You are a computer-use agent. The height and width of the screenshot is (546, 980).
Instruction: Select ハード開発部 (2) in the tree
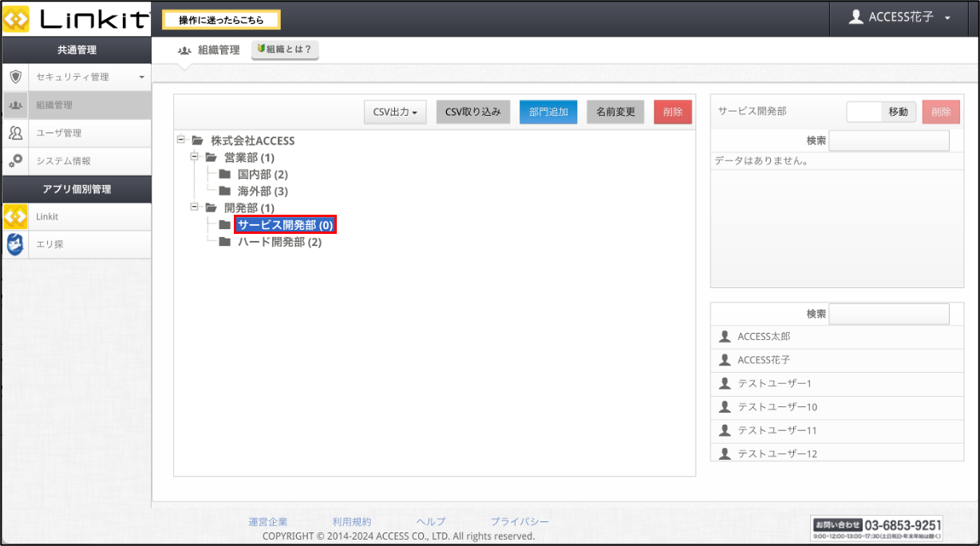(279, 241)
